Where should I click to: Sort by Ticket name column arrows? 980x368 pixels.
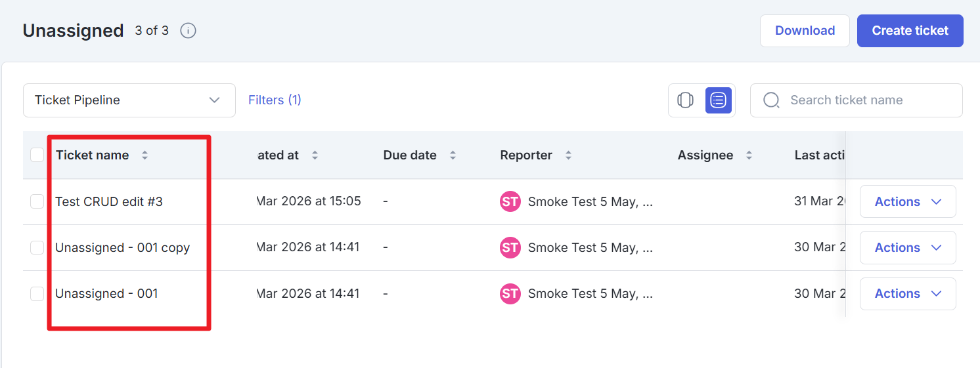145,155
